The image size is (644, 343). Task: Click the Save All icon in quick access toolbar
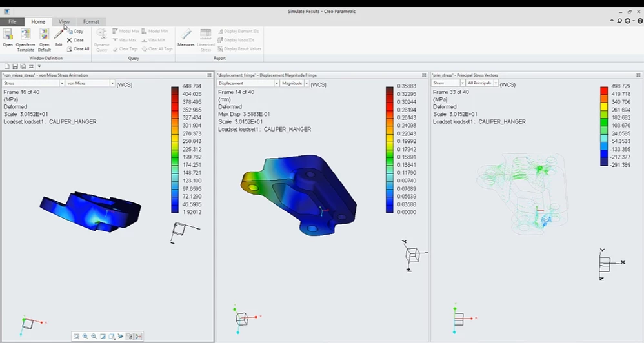click(23, 66)
